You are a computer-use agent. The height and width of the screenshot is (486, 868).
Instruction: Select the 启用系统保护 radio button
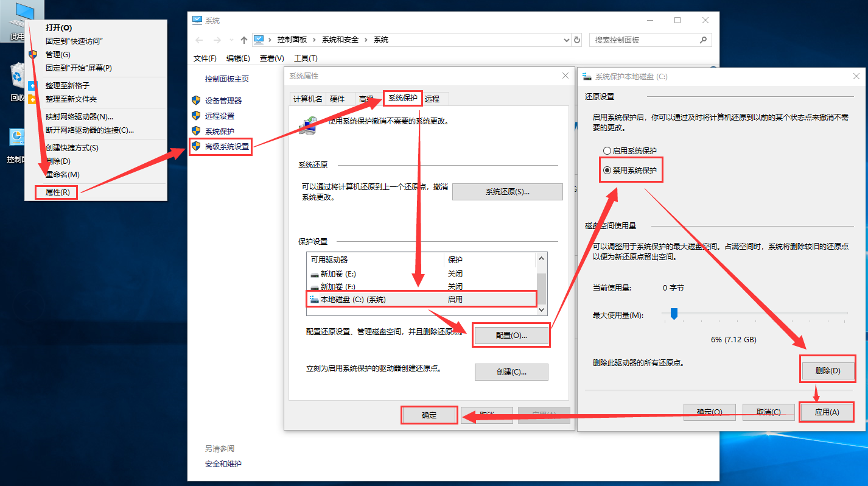[607, 150]
